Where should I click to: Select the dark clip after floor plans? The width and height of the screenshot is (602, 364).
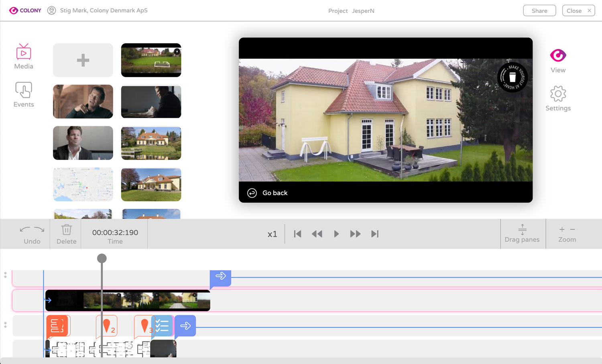point(163,349)
